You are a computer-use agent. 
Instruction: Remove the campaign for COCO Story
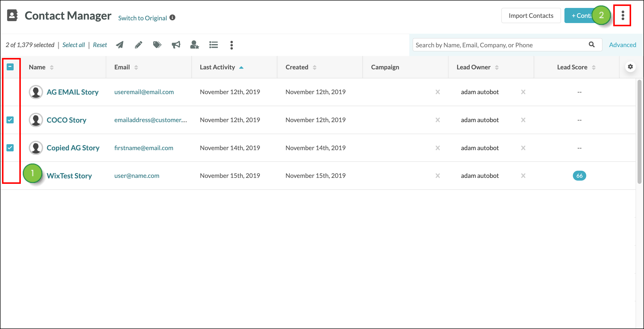pos(438,120)
